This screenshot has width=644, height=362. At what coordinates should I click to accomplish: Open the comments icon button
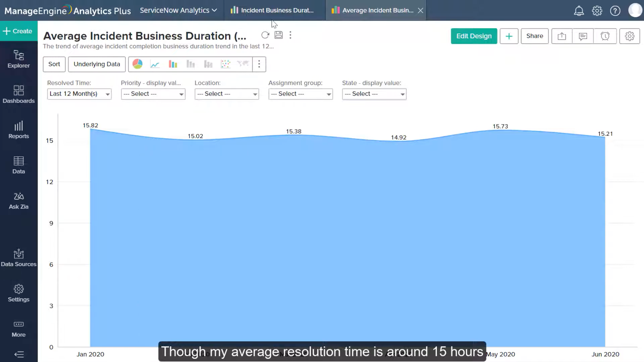click(x=583, y=36)
